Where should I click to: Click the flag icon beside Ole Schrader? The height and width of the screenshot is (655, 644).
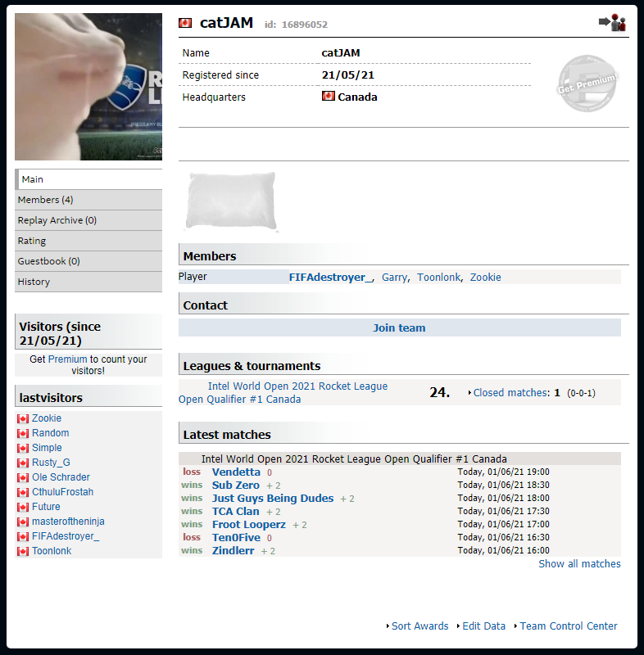click(x=23, y=477)
